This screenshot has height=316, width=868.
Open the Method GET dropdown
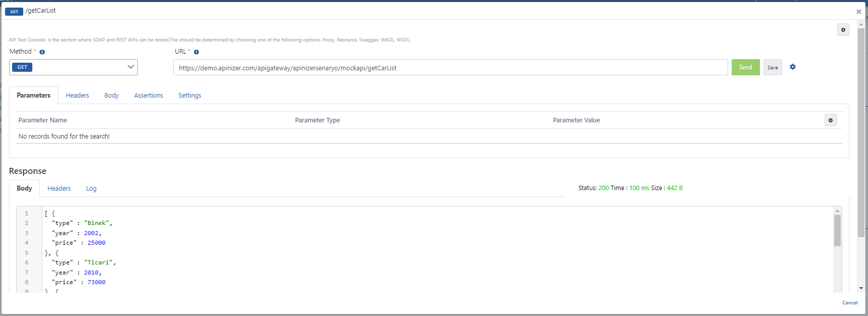73,67
